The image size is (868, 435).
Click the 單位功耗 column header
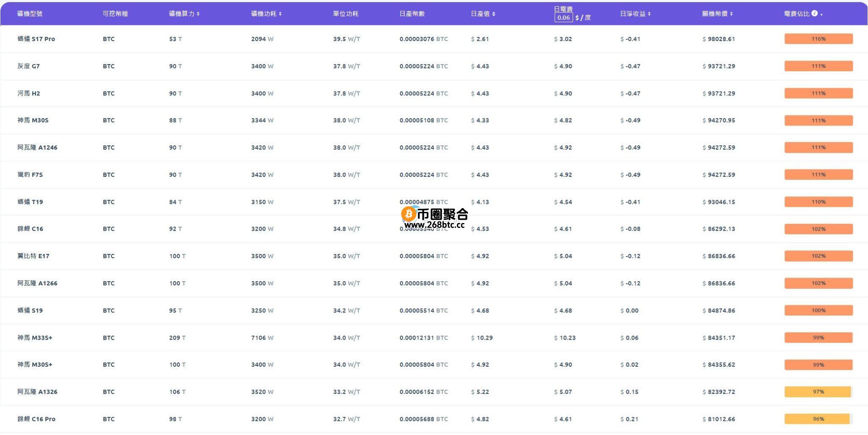(345, 14)
